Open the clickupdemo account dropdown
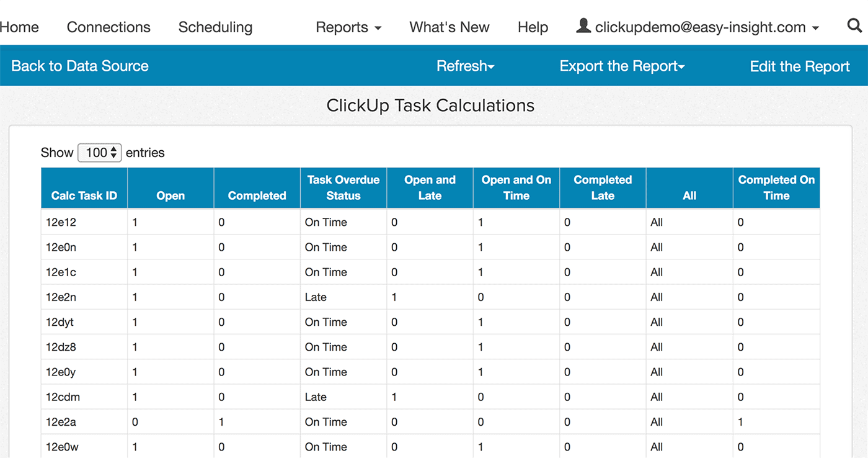The image size is (868, 458). coord(697,27)
